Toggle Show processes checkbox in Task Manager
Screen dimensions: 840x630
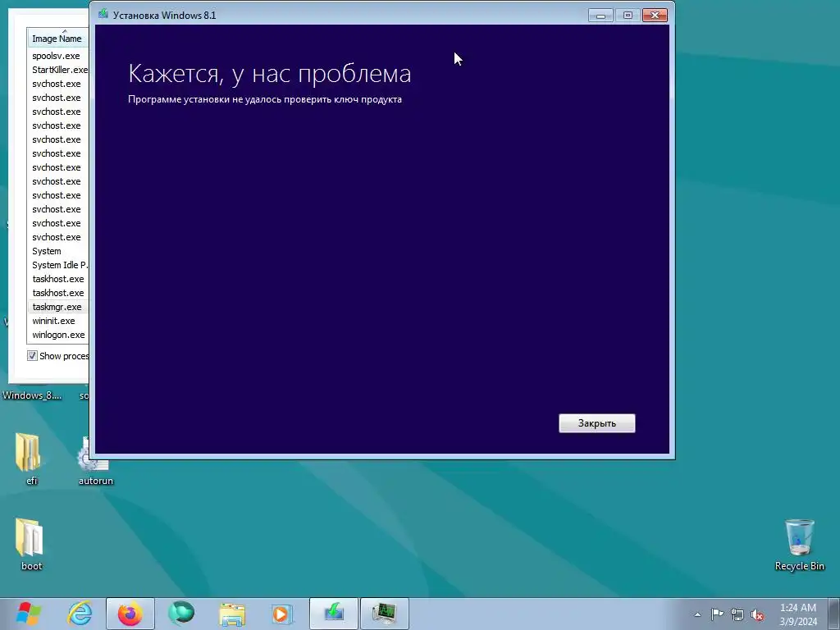[x=33, y=356]
